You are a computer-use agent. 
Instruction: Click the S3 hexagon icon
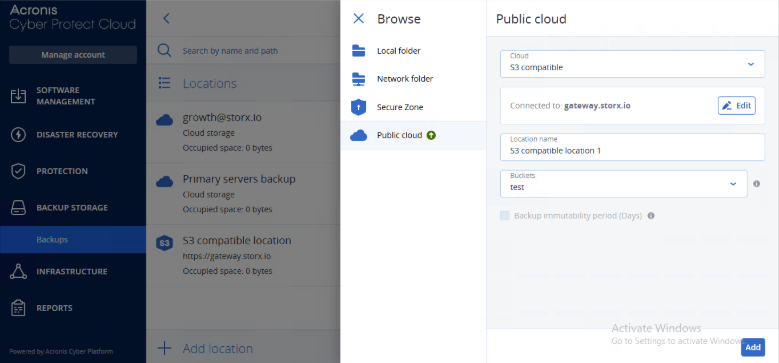(164, 243)
